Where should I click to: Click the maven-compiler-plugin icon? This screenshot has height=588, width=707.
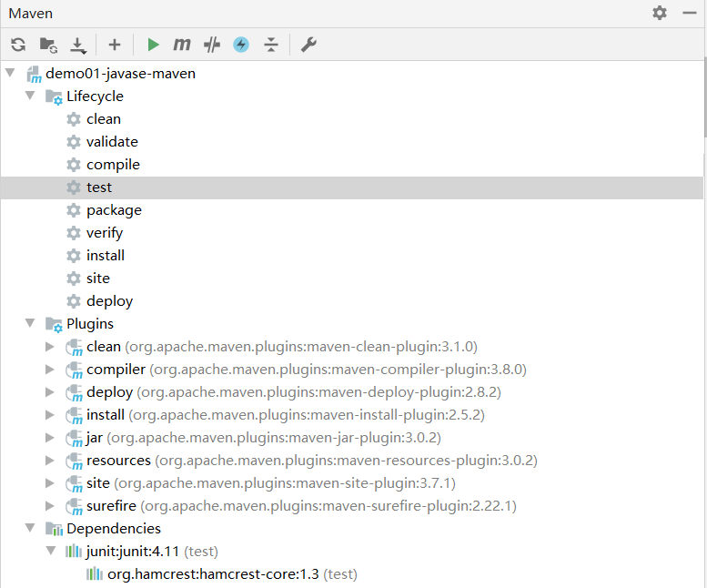pyautogui.click(x=74, y=370)
